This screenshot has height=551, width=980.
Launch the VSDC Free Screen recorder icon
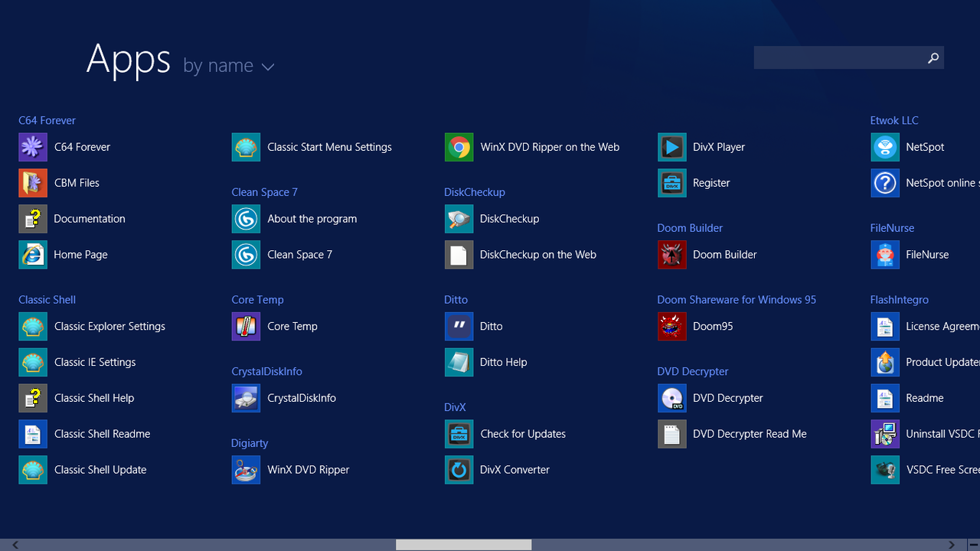tap(884, 470)
